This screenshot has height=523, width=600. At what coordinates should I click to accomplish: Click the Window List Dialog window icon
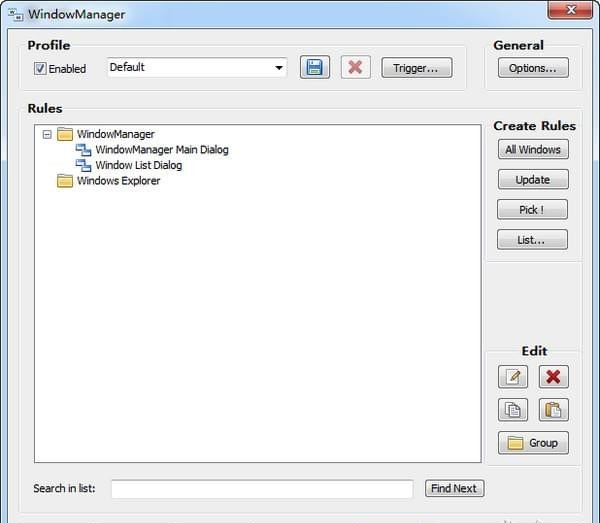[x=83, y=165]
